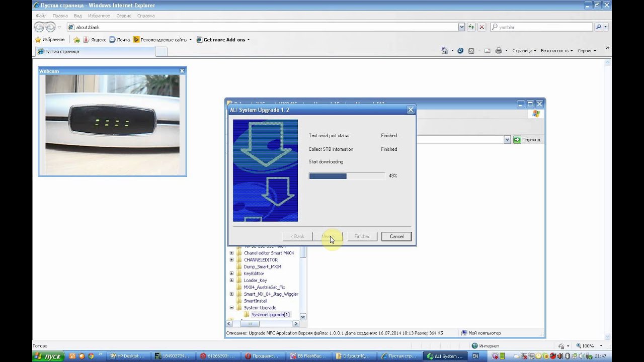Select the SmartInstall folder
The width and height of the screenshot is (644, 362).
coord(255,301)
